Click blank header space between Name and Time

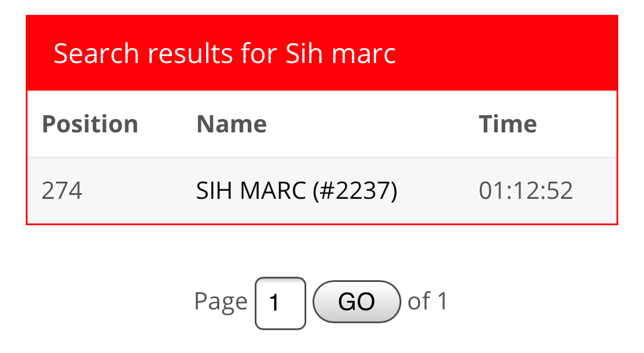click(372, 124)
